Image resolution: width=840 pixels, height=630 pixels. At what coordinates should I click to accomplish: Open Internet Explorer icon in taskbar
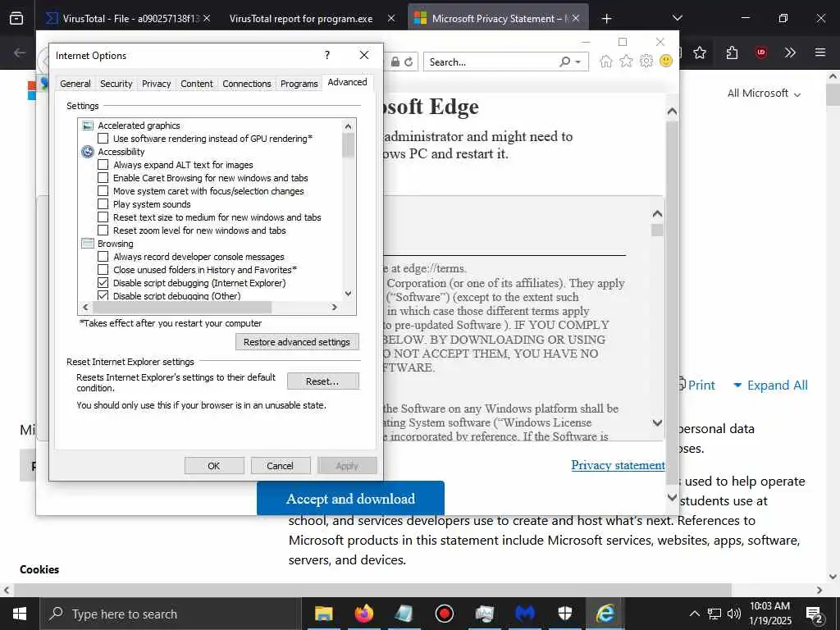[605, 614]
